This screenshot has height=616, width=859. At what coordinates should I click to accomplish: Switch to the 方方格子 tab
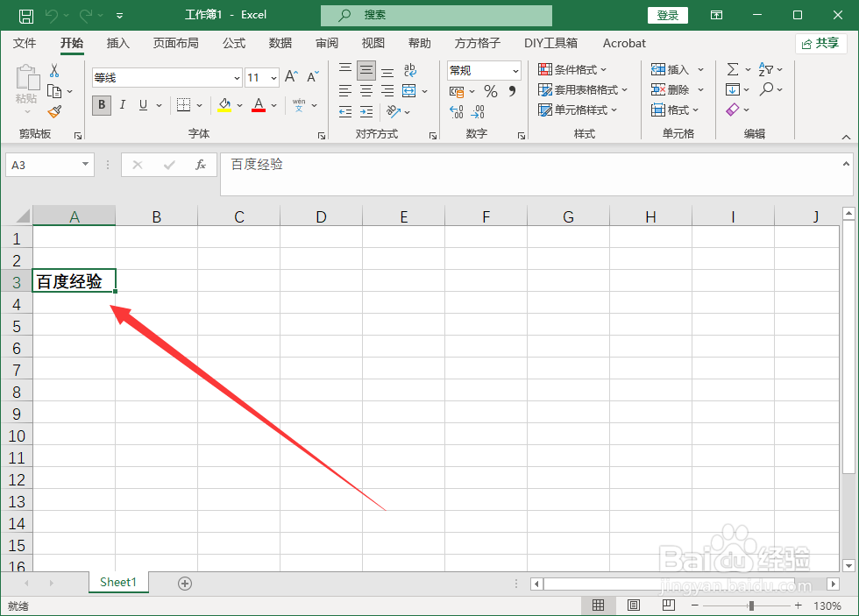pos(477,43)
